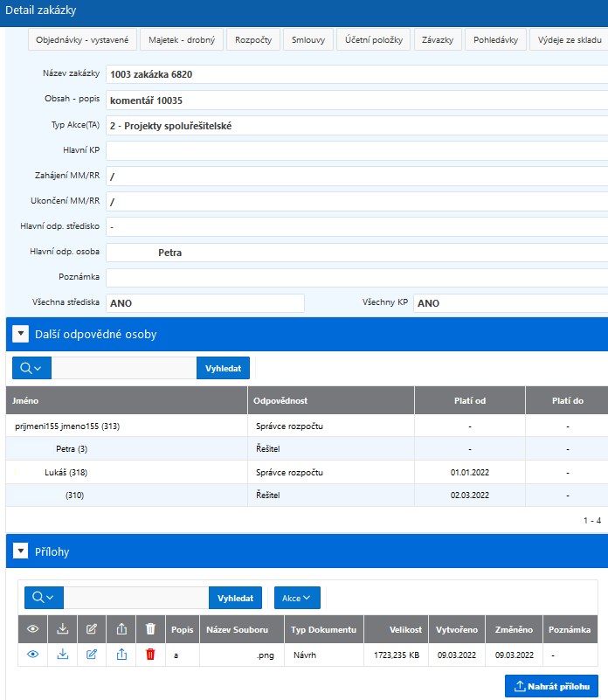608x700 pixels.
Task: Switch to Účetní položky tab
Action: pyautogui.click(x=373, y=39)
